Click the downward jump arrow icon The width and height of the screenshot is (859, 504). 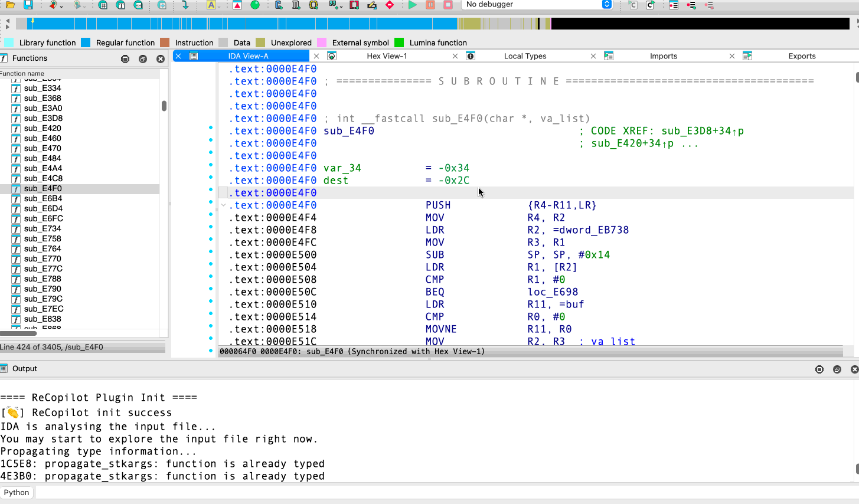185,5
